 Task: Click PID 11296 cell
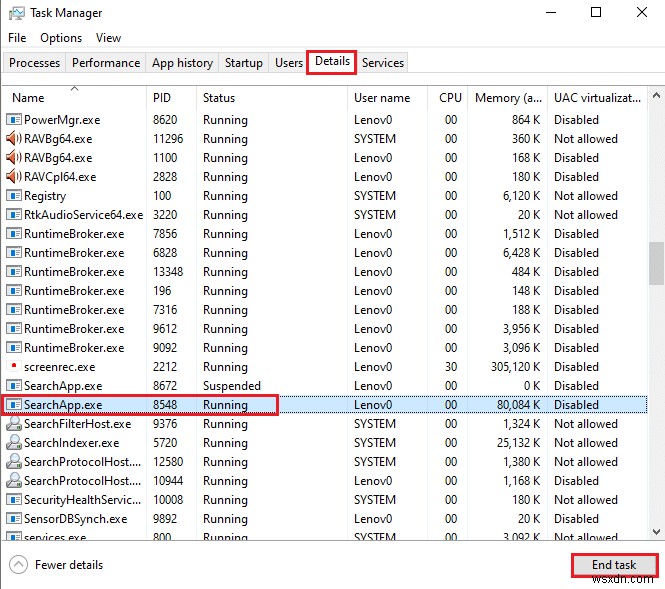[168, 139]
